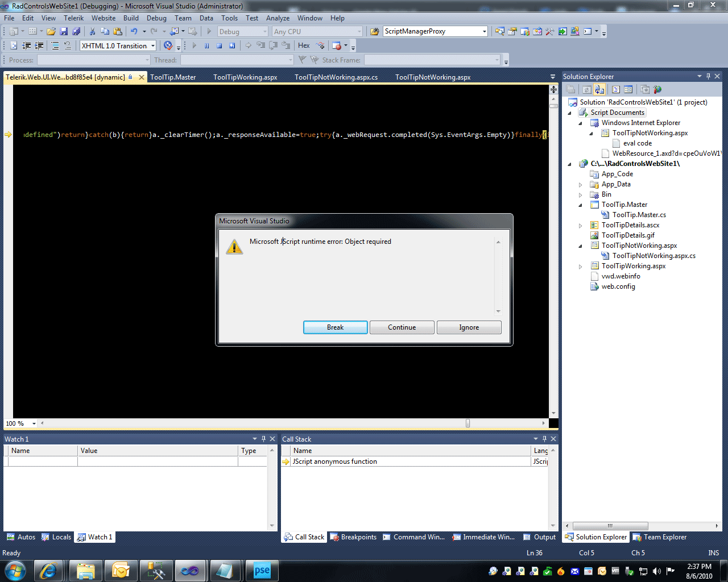Open the 100 % zoom level dropdown
This screenshot has height=582, width=728.
tap(34, 423)
